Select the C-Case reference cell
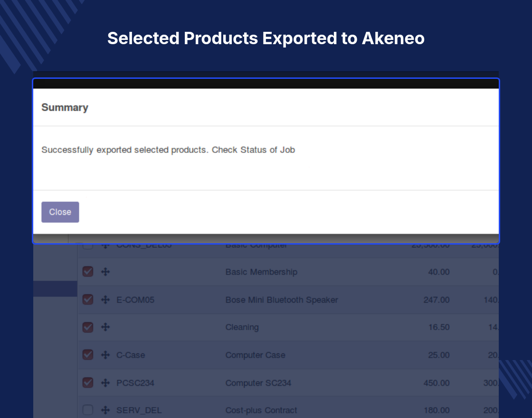The image size is (532, 418). coord(131,355)
